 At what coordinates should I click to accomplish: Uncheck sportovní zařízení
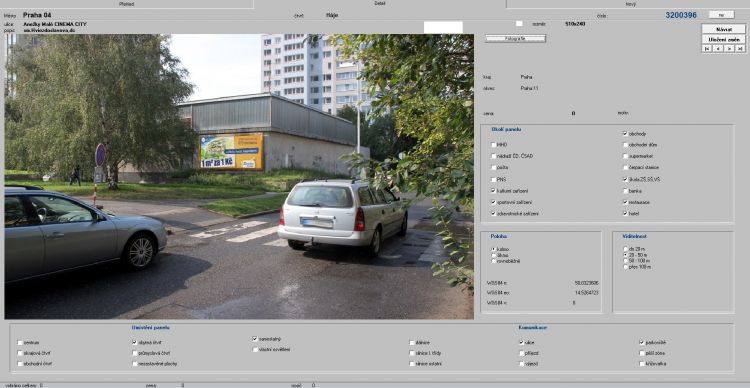pyautogui.click(x=494, y=202)
